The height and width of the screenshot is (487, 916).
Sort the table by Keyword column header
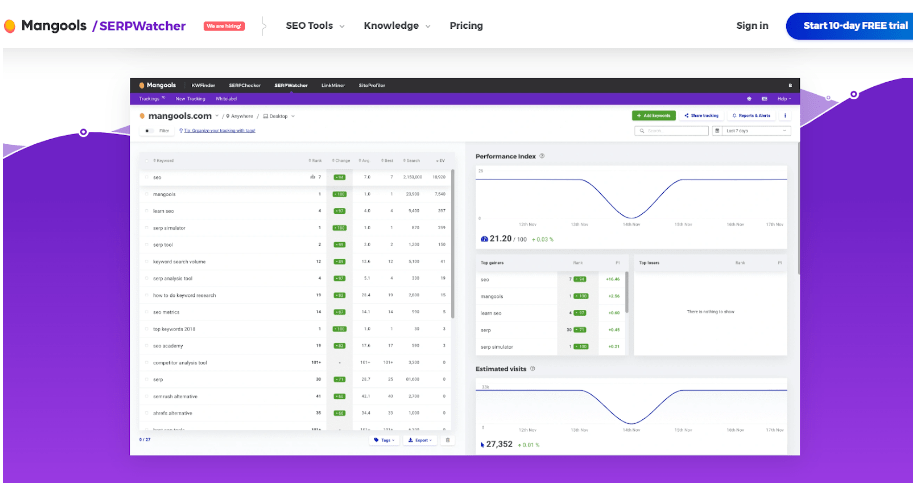pyautogui.click(x=163, y=161)
